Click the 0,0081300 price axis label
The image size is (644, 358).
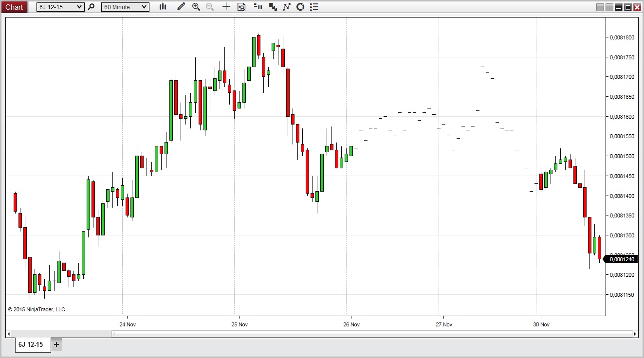[x=621, y=235]
